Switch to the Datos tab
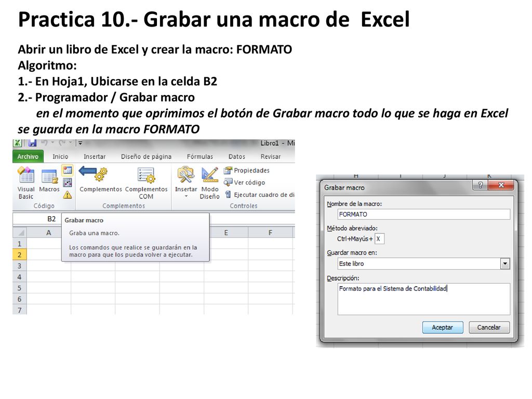The height and width of the screenshot is (399, 532). (236, 156)
